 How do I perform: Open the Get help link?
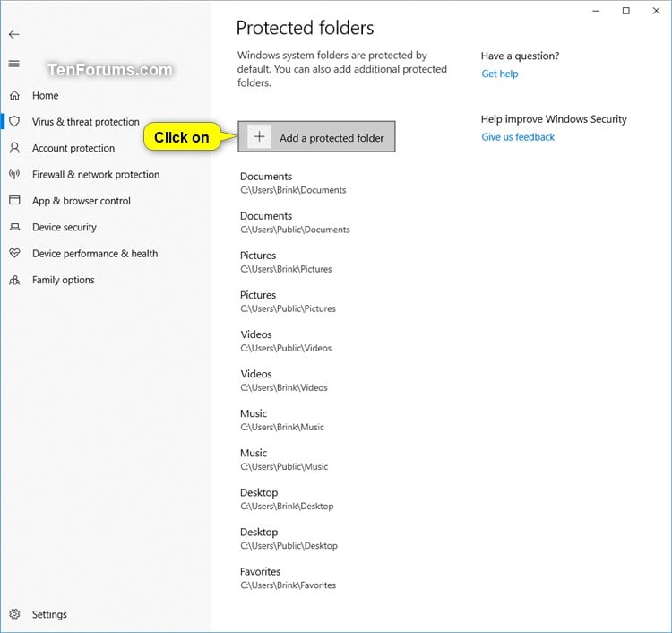pyautogui.click(x=500, y=74)
